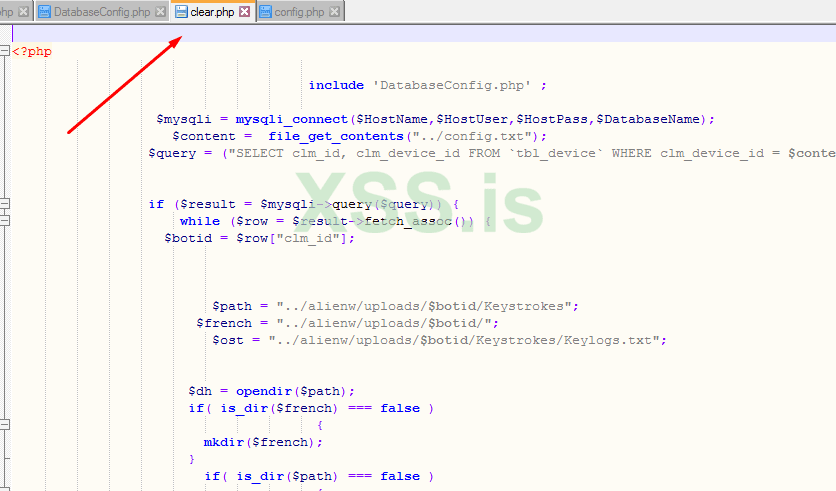
Task: Click the $content = file_get_contents line
Action: pos(359,136)
